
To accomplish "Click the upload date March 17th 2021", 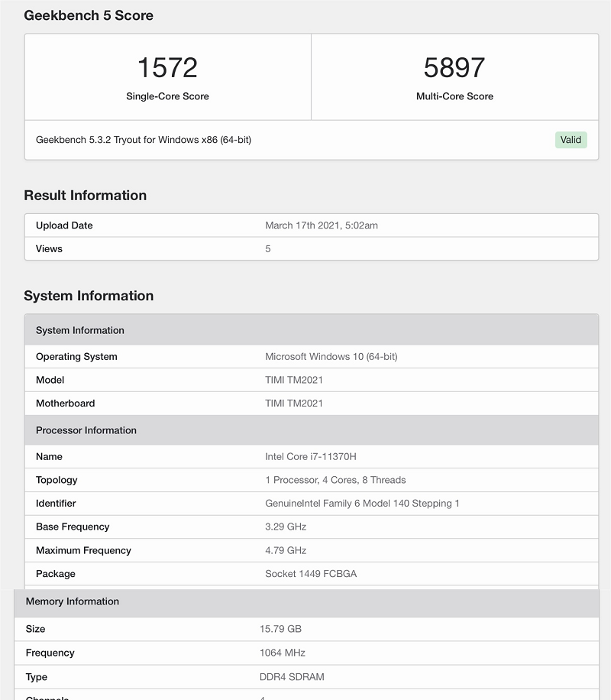I will [322, 225].
